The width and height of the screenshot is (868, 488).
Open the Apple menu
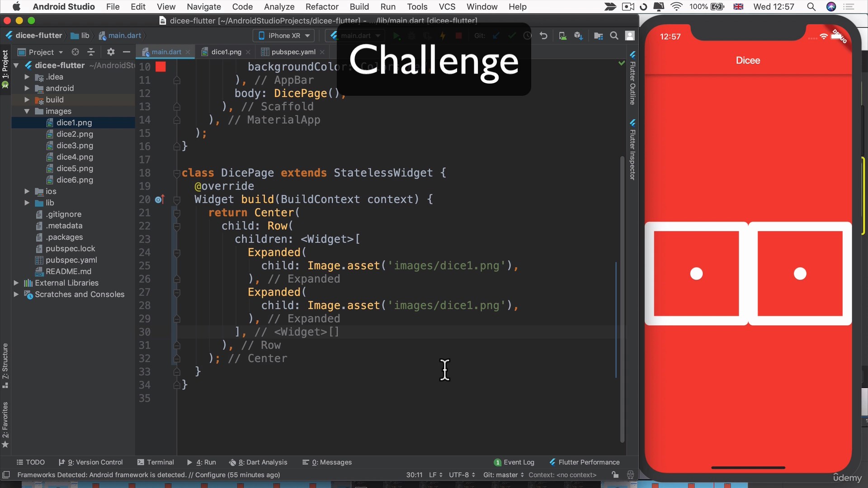(x=16, y=7)
